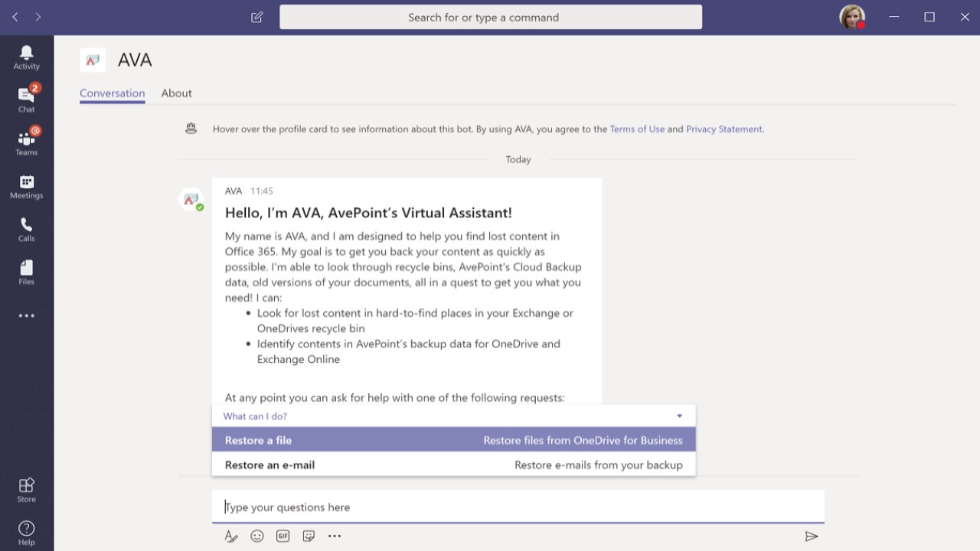Select 'Restore a file' suggestion
The width and height of the screenshot is (980, 551).
click(x=454, y=440)
